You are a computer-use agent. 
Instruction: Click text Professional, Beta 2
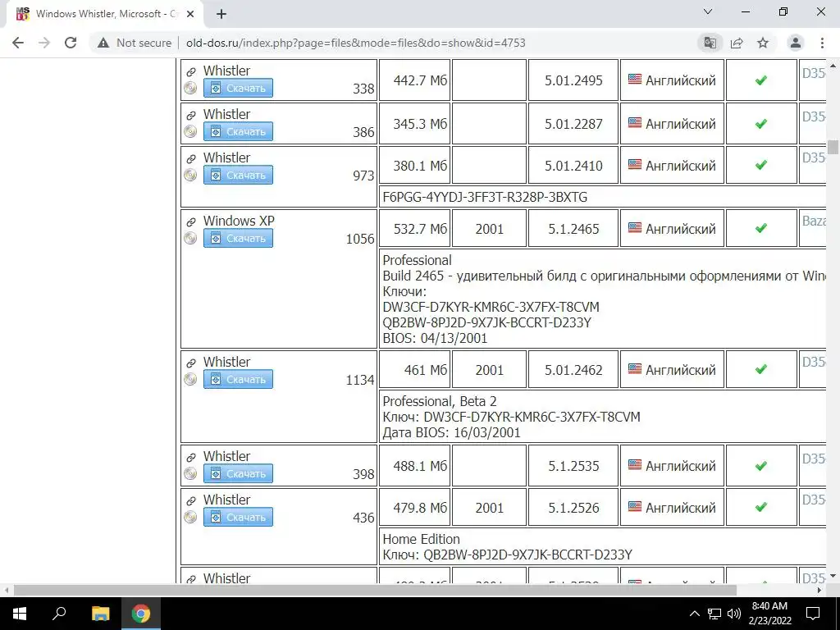[x=440, y=401]
